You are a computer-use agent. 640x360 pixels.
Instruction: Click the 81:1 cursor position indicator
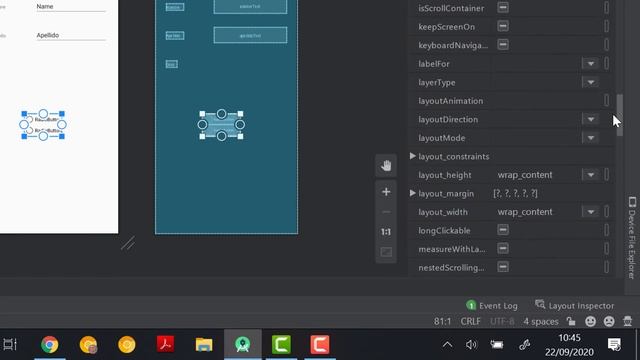[x=442, y=322]
